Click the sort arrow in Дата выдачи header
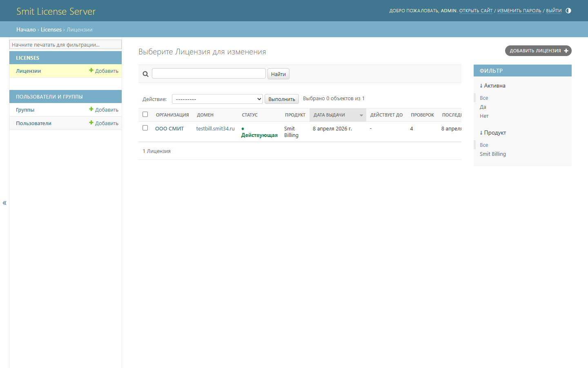Screen dimensions: 588x368 pyautogui.click(x=361, y=115)
